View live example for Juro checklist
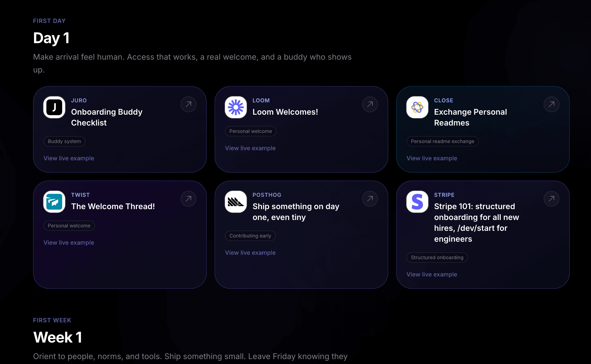Screen dimensions: 591x364 pos(69,158)
